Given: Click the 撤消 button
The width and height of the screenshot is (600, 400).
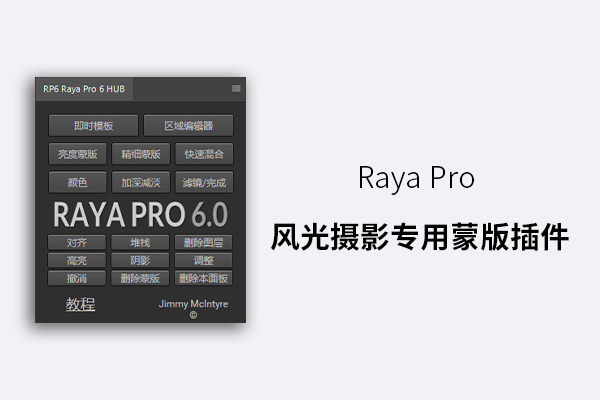Looking at the screenshot, I should point(77,278).
